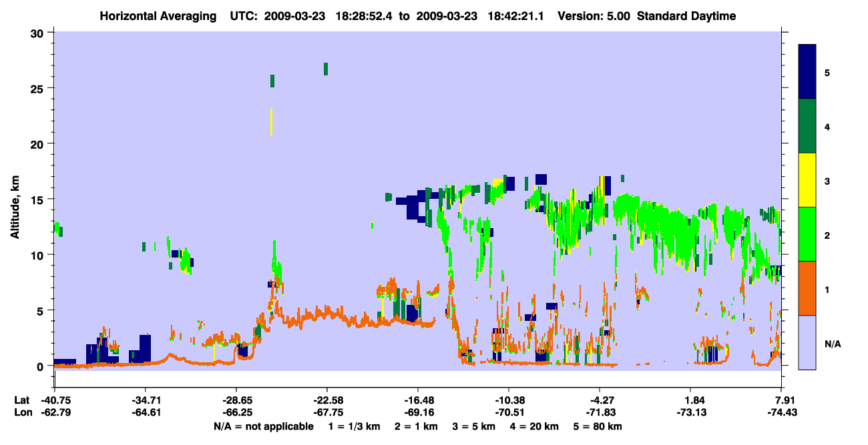Click longitude value -73.13
The height and width of the screenshot is (445, 868).
[x=691, y=412]
